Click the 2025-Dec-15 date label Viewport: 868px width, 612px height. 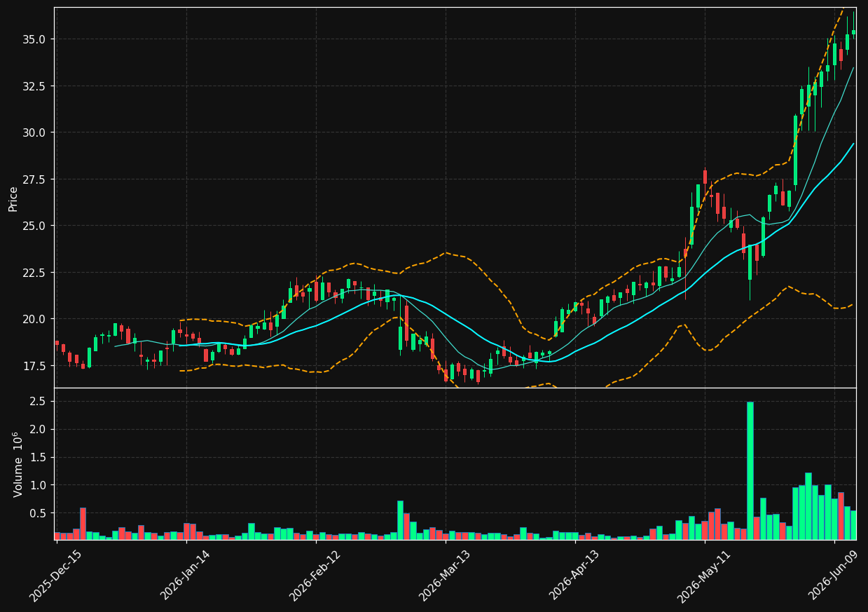[55, 576]
